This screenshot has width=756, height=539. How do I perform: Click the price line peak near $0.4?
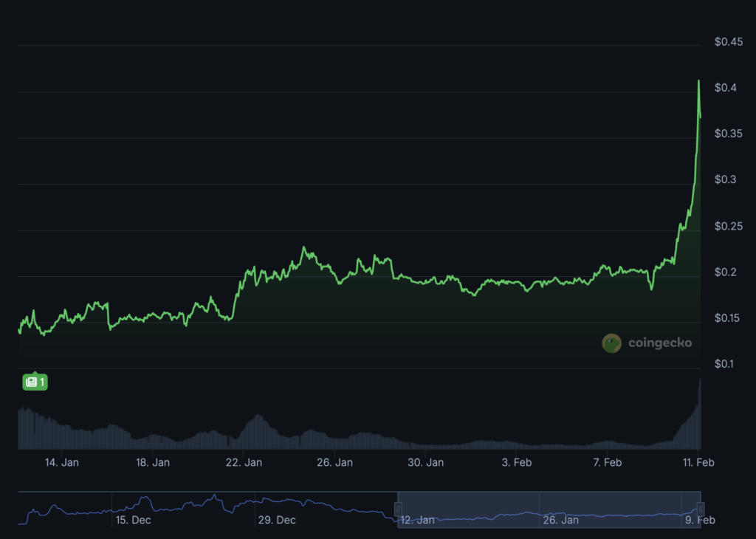pos(698,81)
